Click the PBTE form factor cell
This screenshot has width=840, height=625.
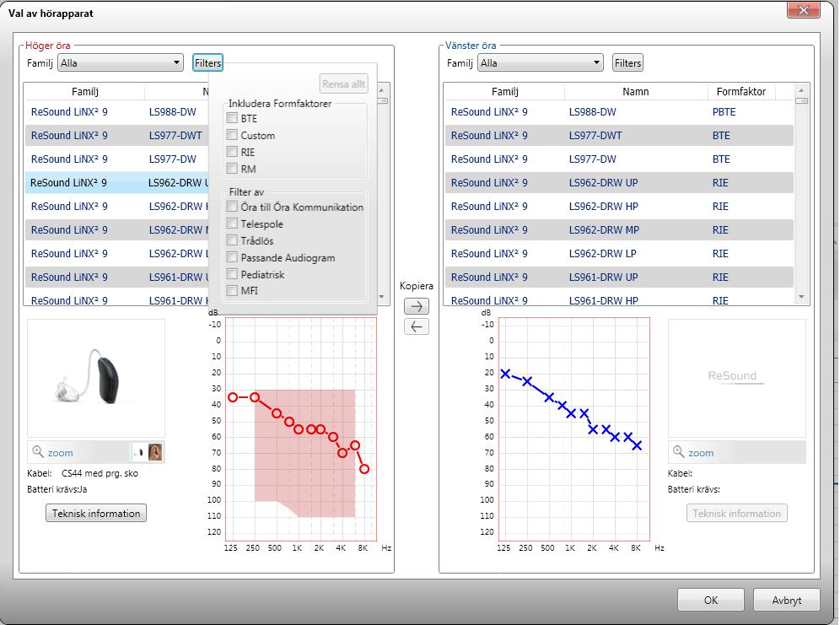[x=724, y=112]
